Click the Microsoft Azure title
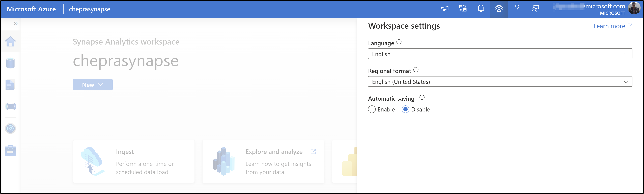The image size is (644, 194). pos(31,9)
